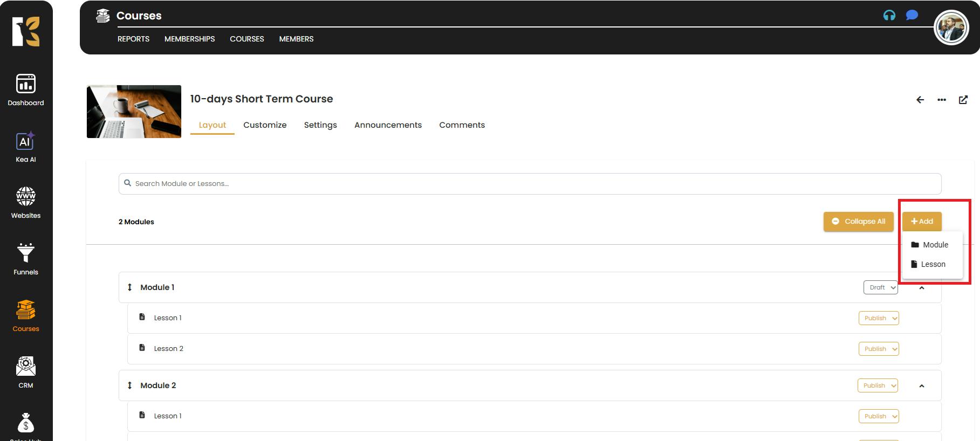Select Module from the Add menu

pyautogui.click(x=930, y=245)
